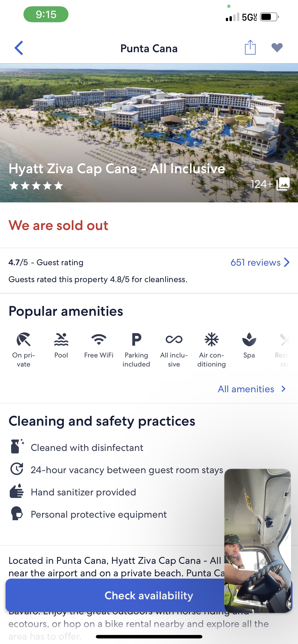Tap the green time indicator pill
Viewport: 298px width, 644px height.
(x=46, y=14)
